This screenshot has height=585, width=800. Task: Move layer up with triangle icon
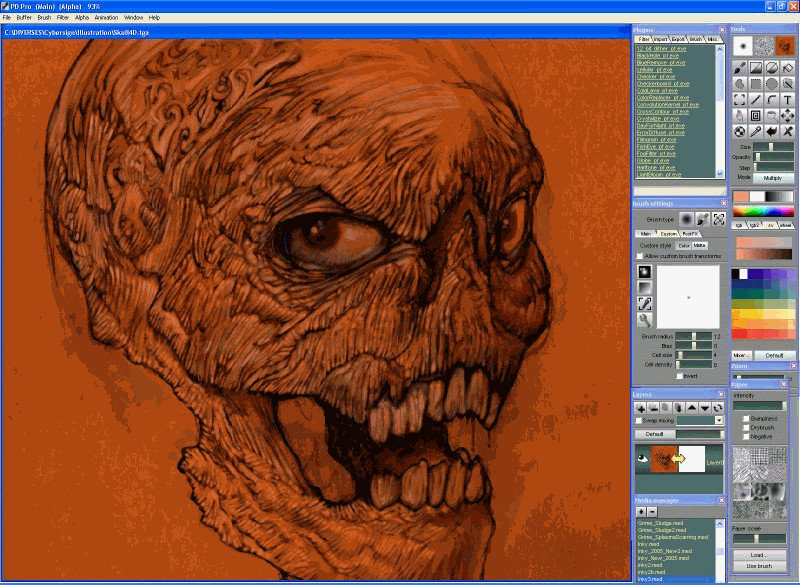tap(692, 408)
